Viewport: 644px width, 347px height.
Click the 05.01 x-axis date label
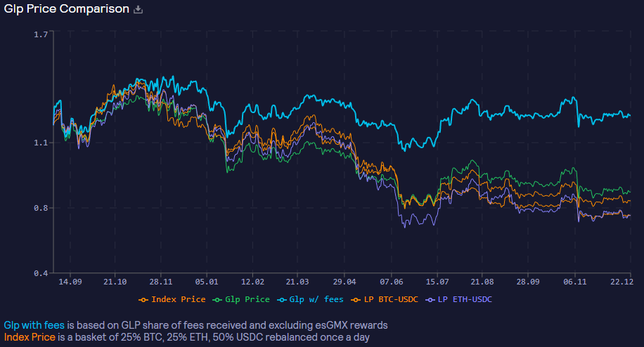click(x=207, y=282)
